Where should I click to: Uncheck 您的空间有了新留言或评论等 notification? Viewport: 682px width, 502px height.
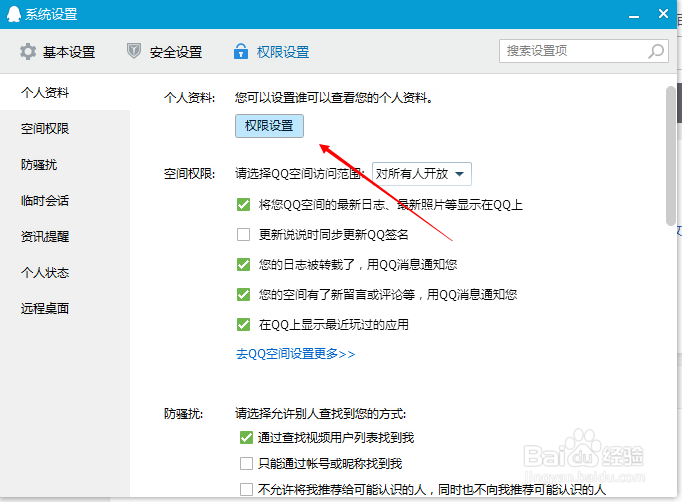tap(243, 295)
